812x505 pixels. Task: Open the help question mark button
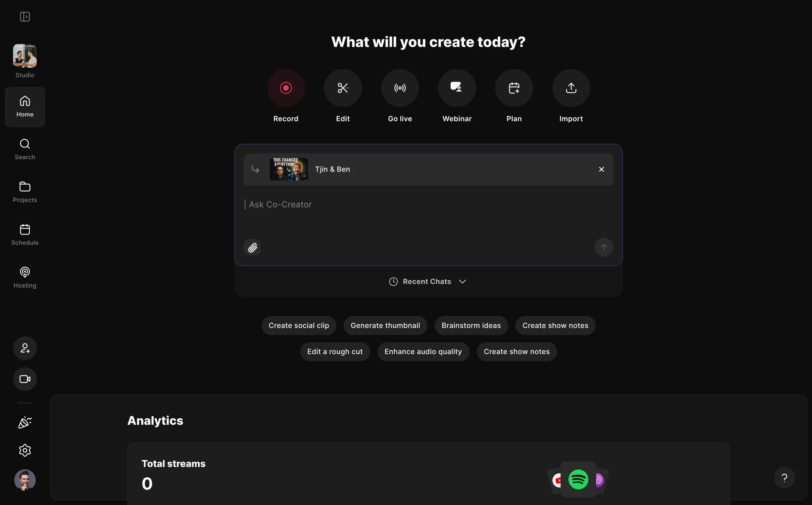pos(784,478)
